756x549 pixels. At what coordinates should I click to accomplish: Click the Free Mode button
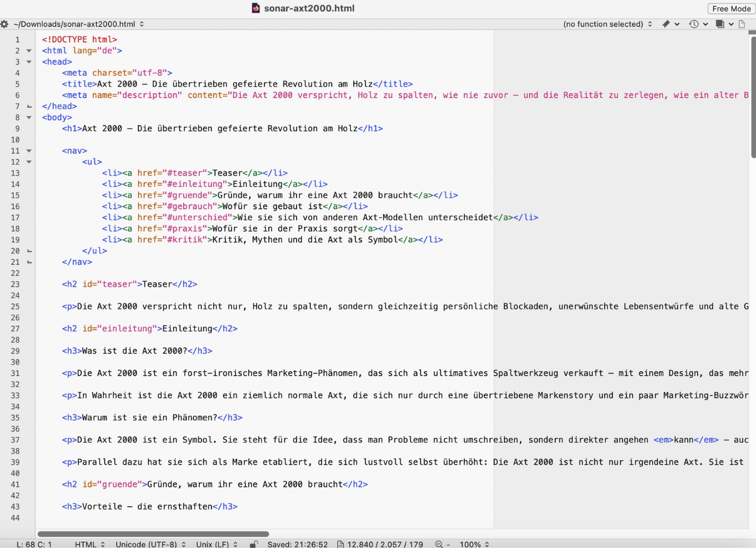(x=730, y=8)
